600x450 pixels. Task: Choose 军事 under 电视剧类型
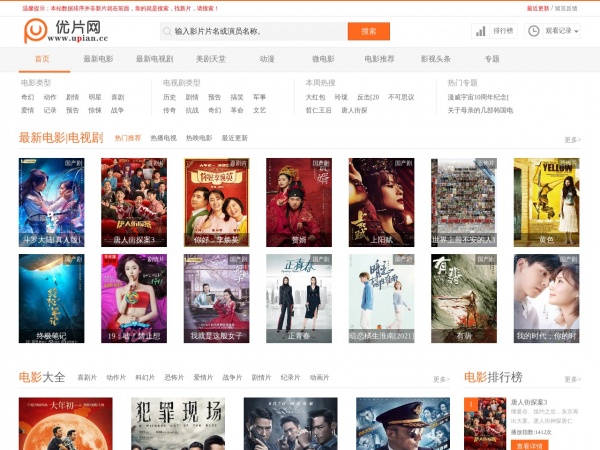click(x=259, y=97)
